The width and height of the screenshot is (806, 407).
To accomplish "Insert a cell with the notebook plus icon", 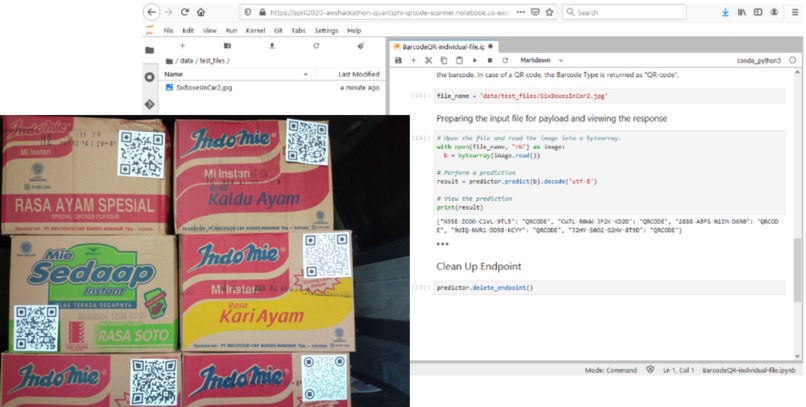I will pyautogui.click(x=413, y=60).
